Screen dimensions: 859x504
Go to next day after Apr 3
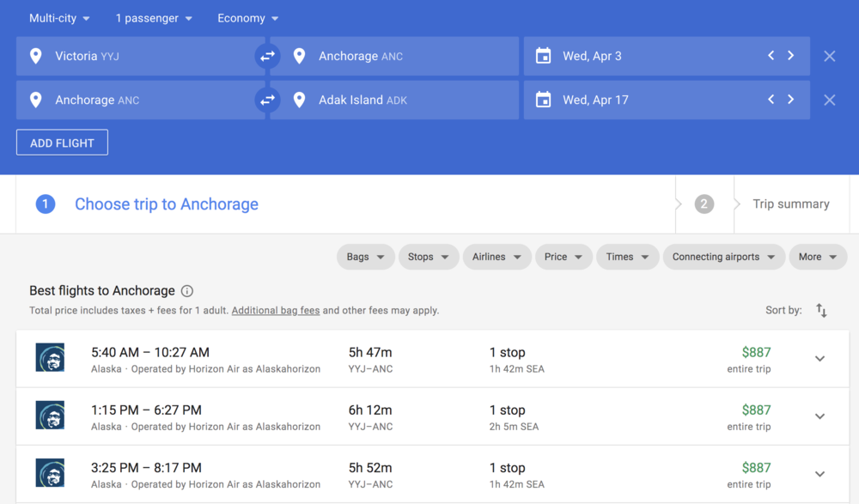tap(790, 56)
